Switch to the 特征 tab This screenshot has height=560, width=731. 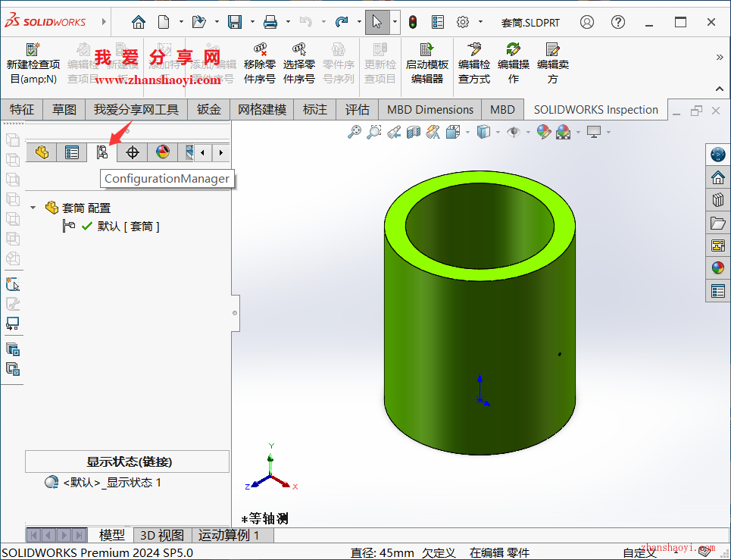(22, 110)
